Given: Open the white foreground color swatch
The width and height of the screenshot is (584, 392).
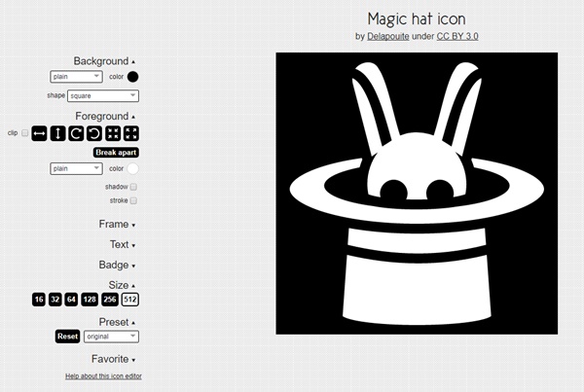Looking at the screenshot, I should tap(133, 168).
